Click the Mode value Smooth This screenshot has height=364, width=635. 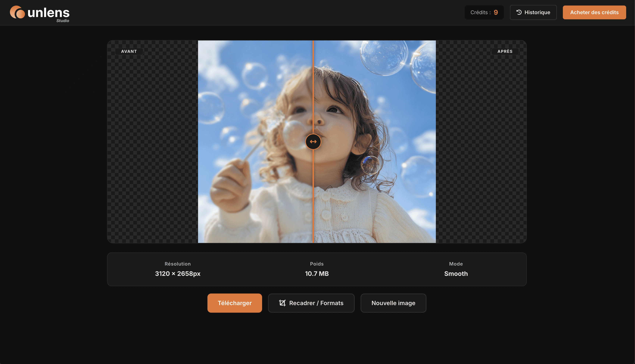pos(456,273)
